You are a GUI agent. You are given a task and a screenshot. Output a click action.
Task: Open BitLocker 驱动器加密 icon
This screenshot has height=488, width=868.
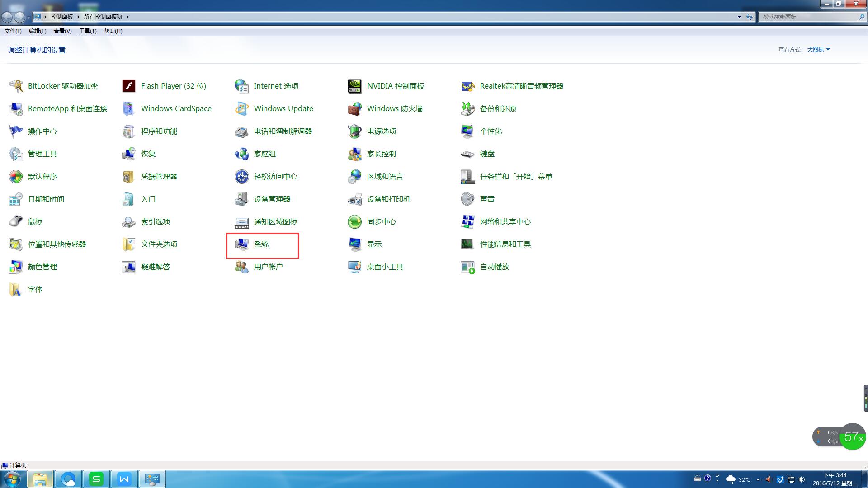coord(16,86)
